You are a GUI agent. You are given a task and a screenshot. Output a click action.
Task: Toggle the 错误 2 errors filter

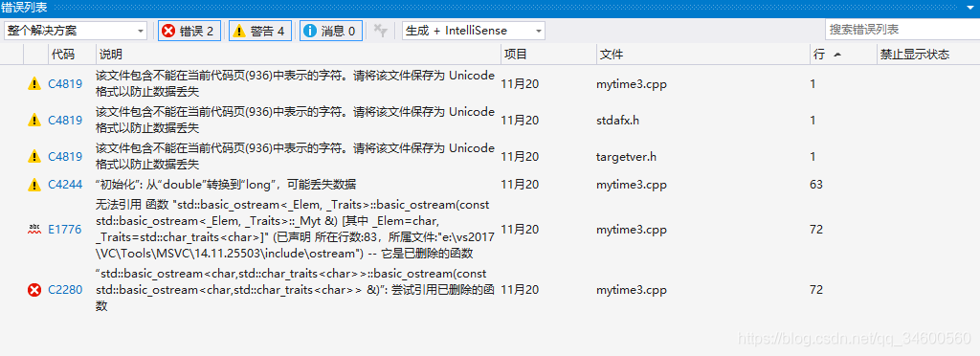[x=189, y=31]
